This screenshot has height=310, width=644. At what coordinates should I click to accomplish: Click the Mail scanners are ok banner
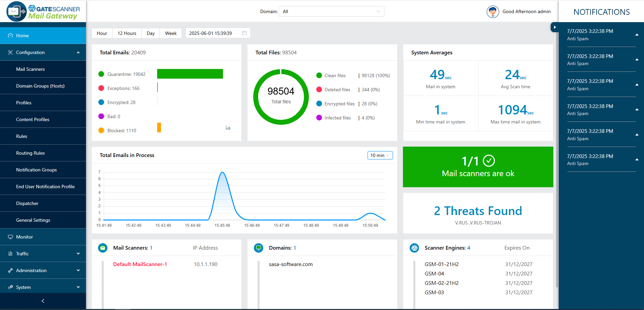point(478,167)
